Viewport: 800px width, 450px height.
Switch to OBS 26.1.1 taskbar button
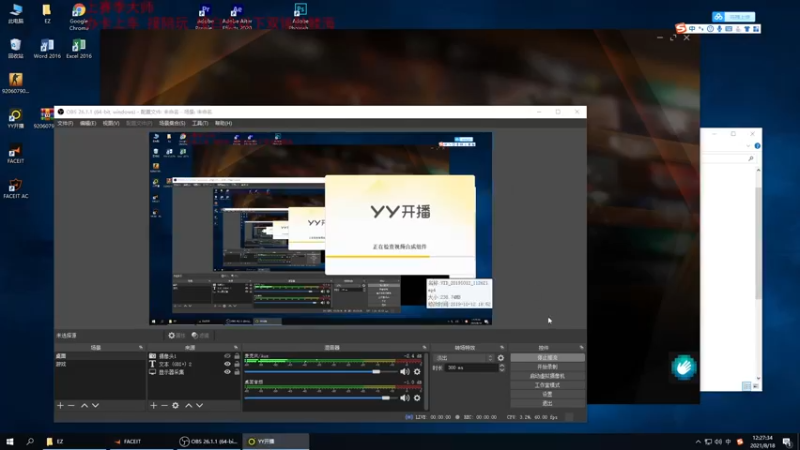(x=209, y=441)
